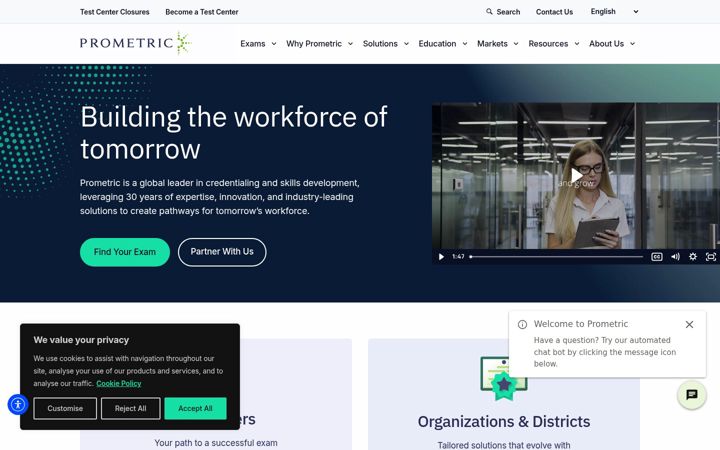
Task: Click 'We value your privacy' heading
Action: tap(81, 340)
